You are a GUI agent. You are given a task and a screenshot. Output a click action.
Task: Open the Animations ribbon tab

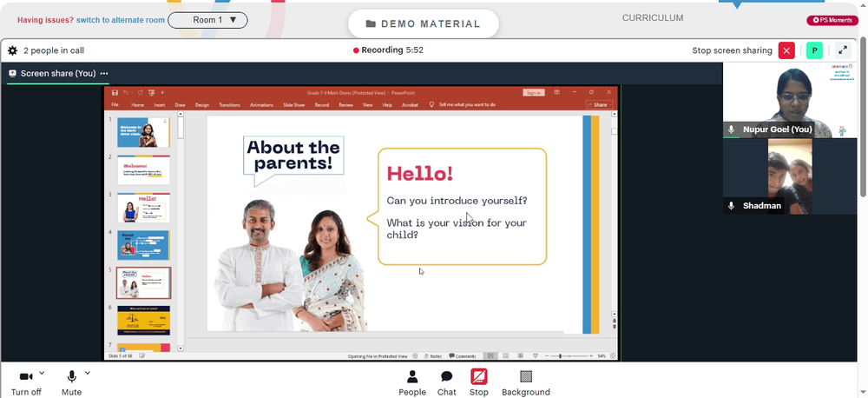262,105
